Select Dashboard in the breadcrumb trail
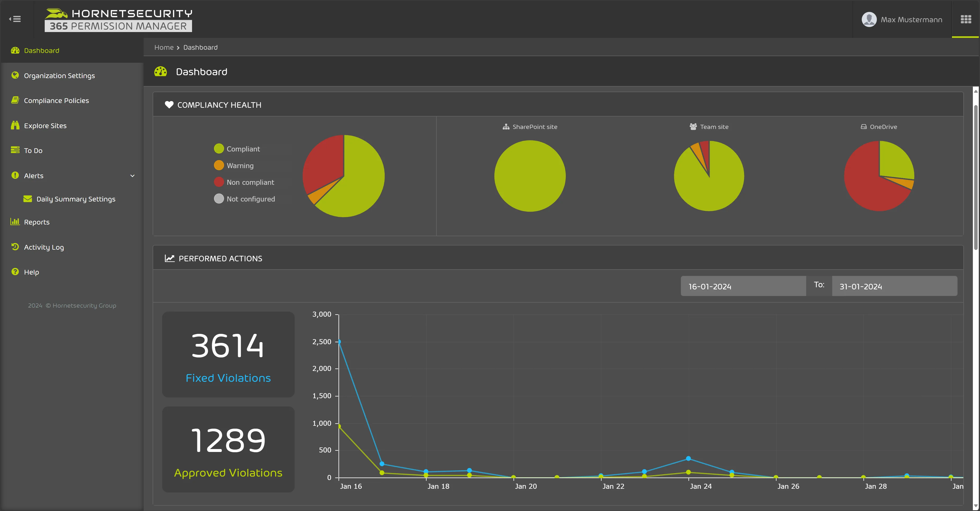The height and width of the screenshot is (511, 980). click(x=200, y=47)
